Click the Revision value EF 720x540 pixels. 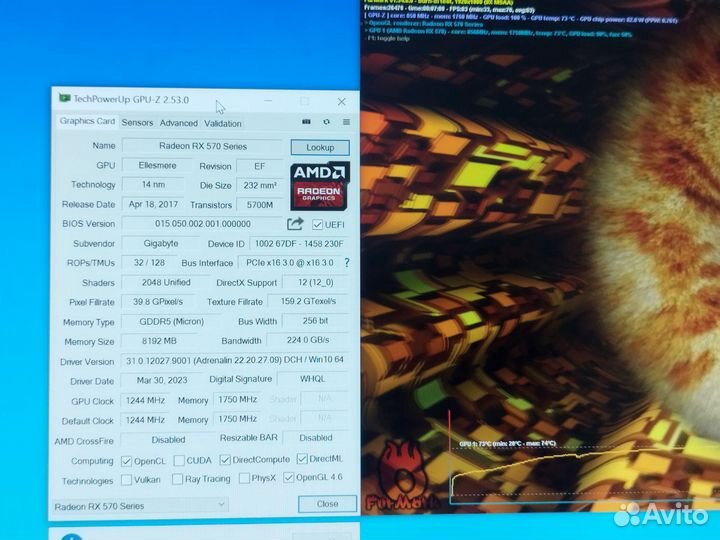(259, 166)
